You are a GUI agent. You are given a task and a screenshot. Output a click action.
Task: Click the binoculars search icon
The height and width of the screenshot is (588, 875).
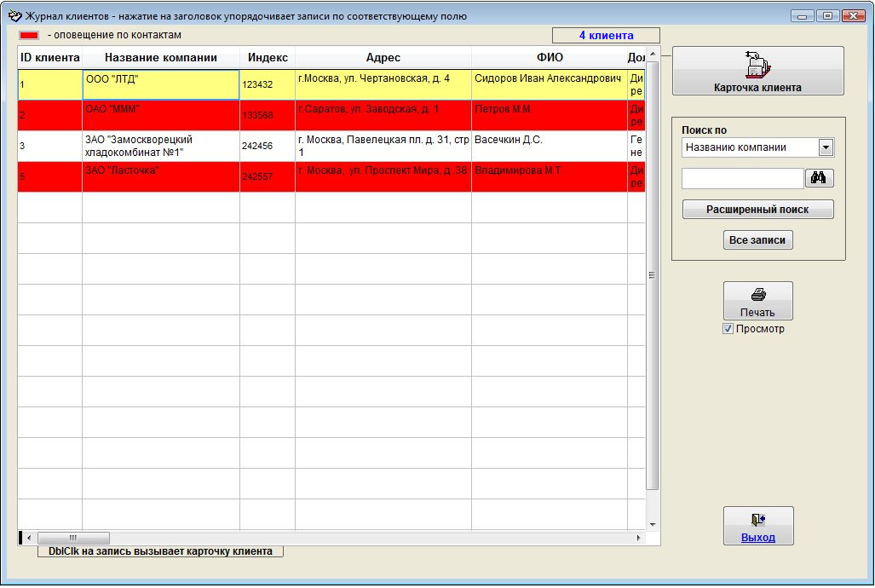point(820,178)
